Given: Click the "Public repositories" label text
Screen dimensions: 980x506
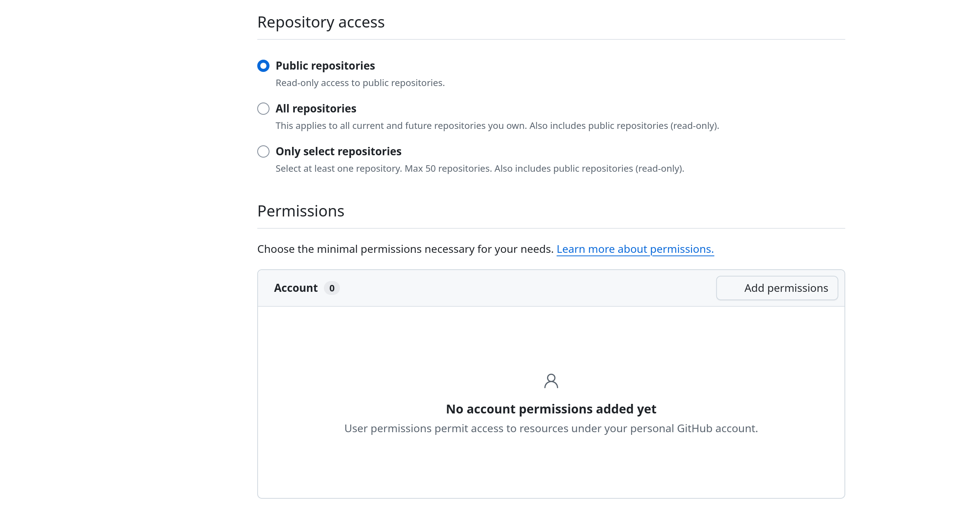Looking at the screenshot, I should (x=325, y=66).
